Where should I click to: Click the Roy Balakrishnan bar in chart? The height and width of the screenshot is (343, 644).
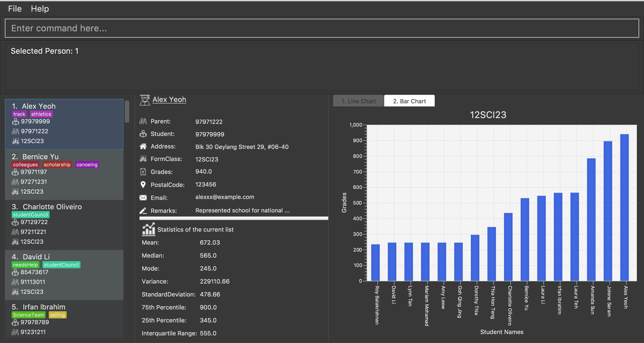pyautogui.click(x=375, y=263)
